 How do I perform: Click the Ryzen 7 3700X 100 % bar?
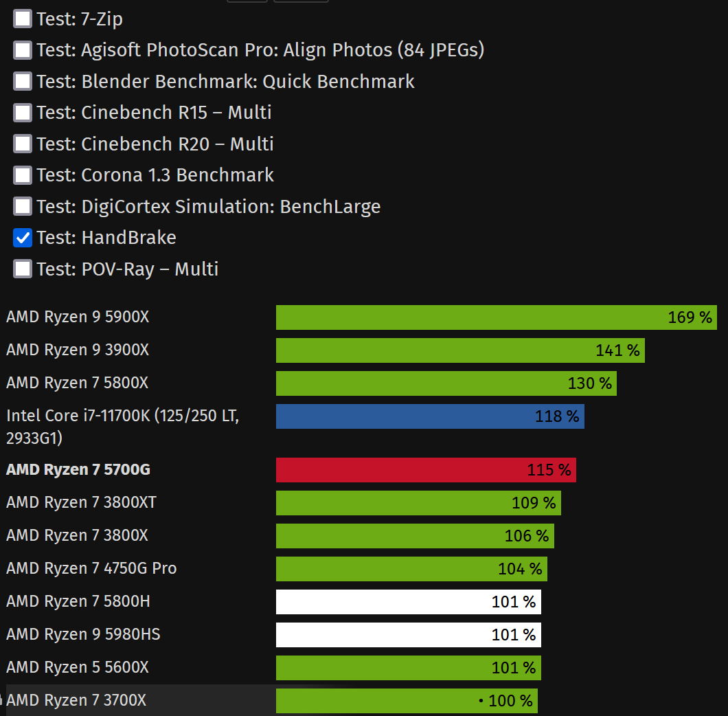407,701
